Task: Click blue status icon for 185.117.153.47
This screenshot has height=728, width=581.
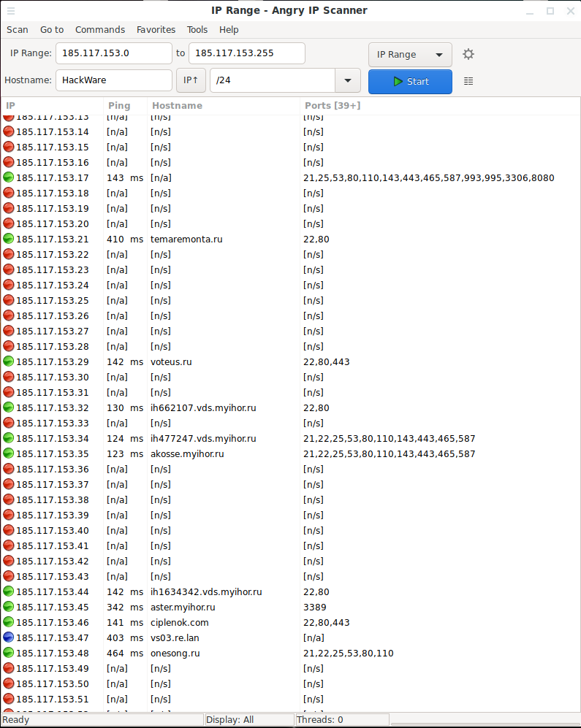Action: click(x=9, y=637)
